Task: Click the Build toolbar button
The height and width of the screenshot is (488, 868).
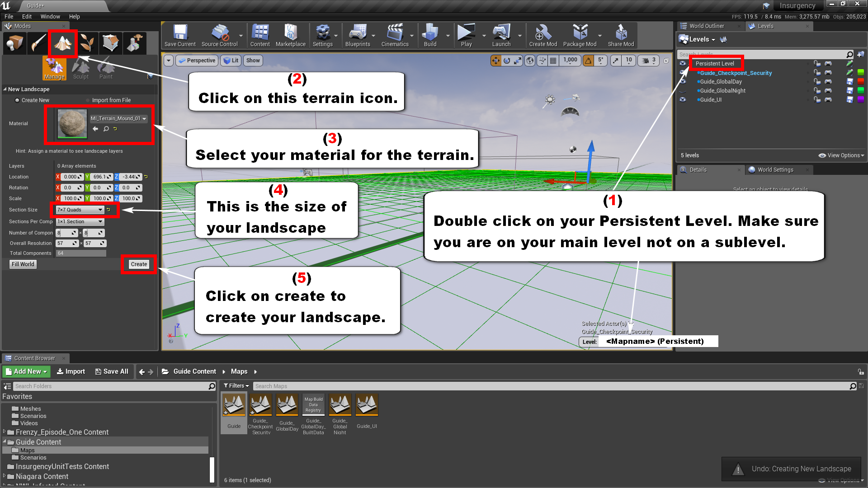Action: [x=430, y=36]
